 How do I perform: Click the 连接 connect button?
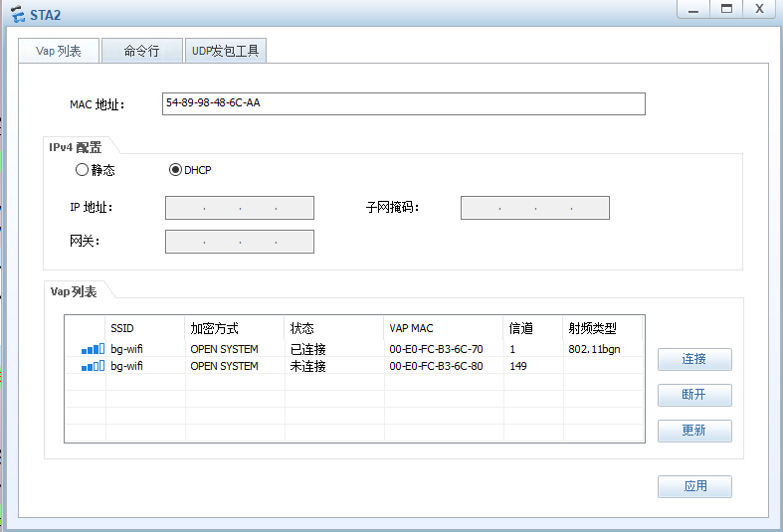[x=694, y=359]
